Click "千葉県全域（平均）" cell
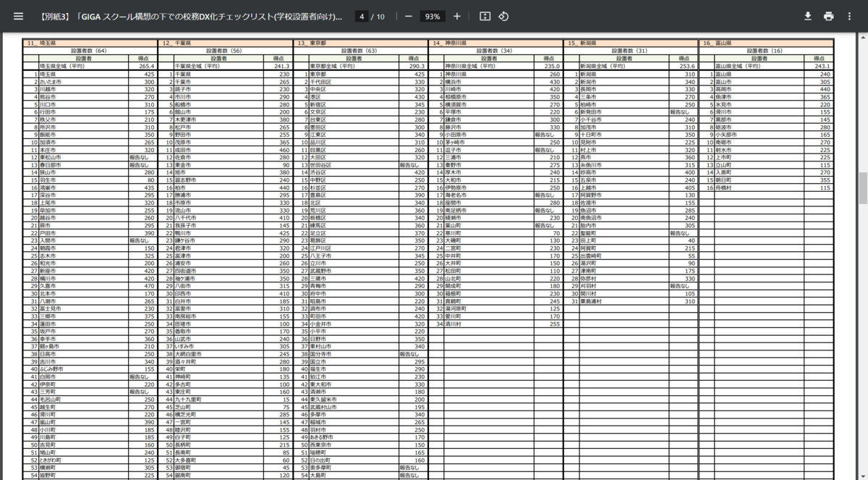The image size is (868, 480). (197, 66)
